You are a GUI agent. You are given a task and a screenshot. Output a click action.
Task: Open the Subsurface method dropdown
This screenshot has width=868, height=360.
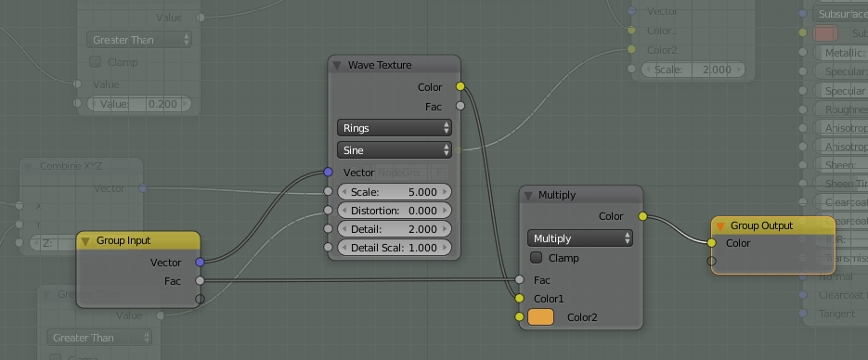tap(840, 14)
